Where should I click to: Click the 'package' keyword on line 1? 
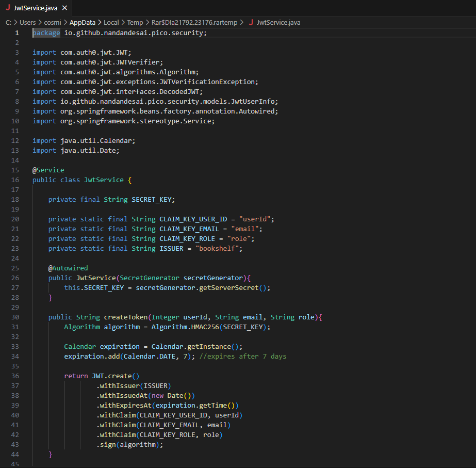[46, 33]
